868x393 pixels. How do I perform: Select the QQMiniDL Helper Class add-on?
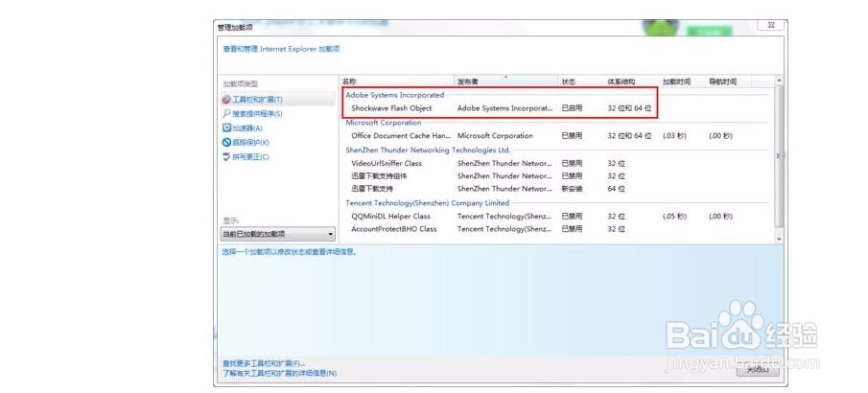(390, 217)
